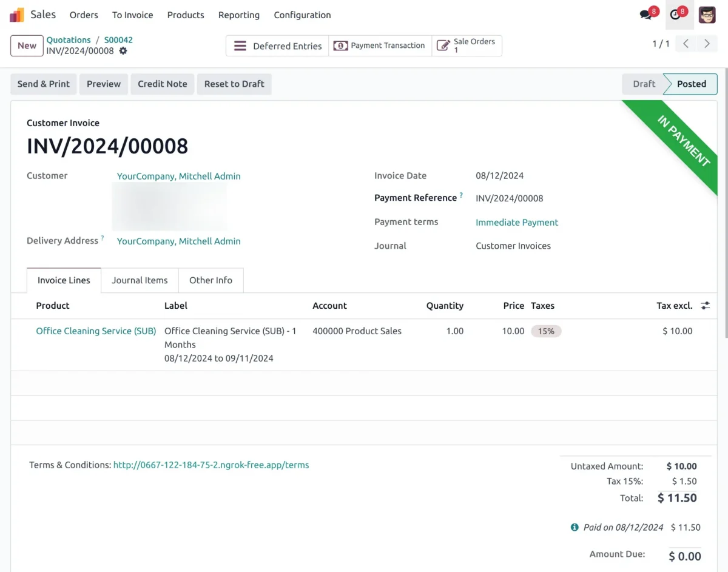Open the Office Cleaning Service (SUB) product link

[96, 331]
